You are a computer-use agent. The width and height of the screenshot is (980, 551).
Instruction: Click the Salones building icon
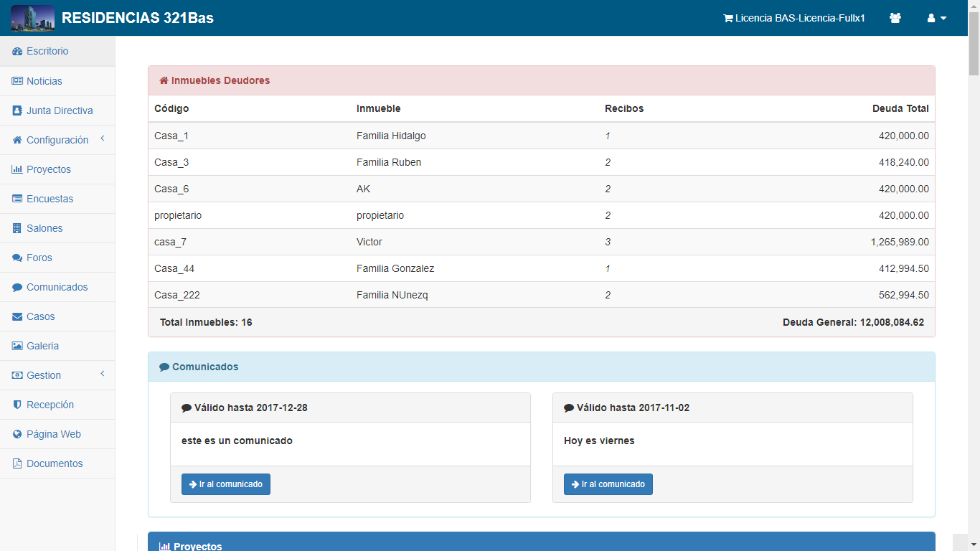(17, 228)
